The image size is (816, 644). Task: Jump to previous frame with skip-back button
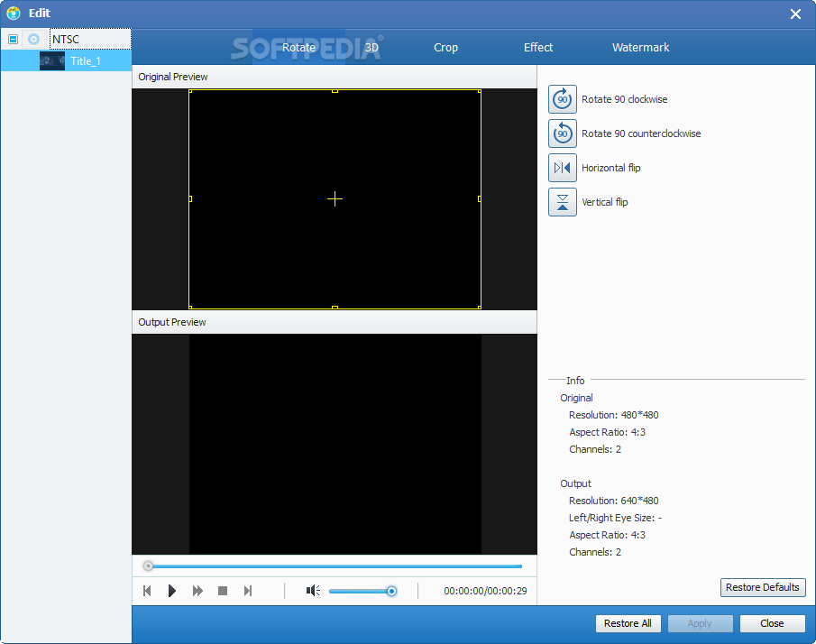tap(147, 591)
